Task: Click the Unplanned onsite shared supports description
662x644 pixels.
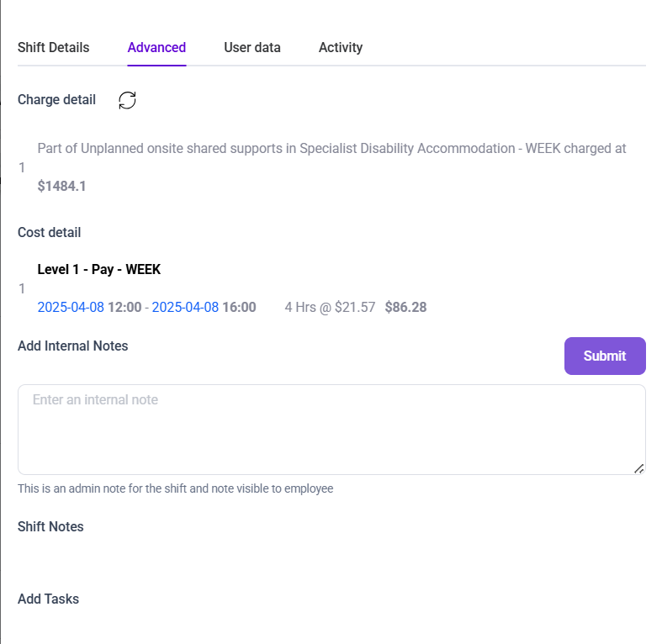Action: pyautogui.click(x=331, y=148)
